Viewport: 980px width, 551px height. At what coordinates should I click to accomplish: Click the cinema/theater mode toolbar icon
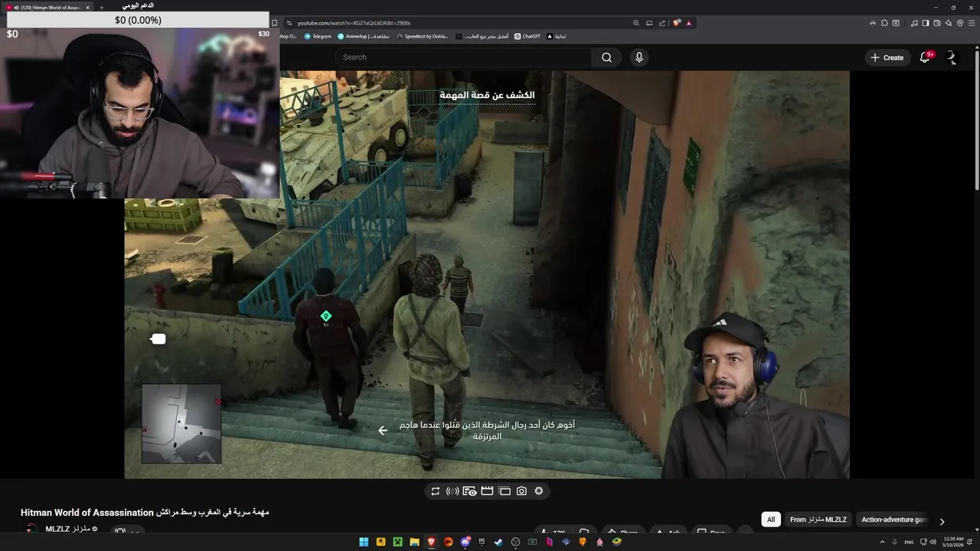pyautogui.click(x=469, y=491)
